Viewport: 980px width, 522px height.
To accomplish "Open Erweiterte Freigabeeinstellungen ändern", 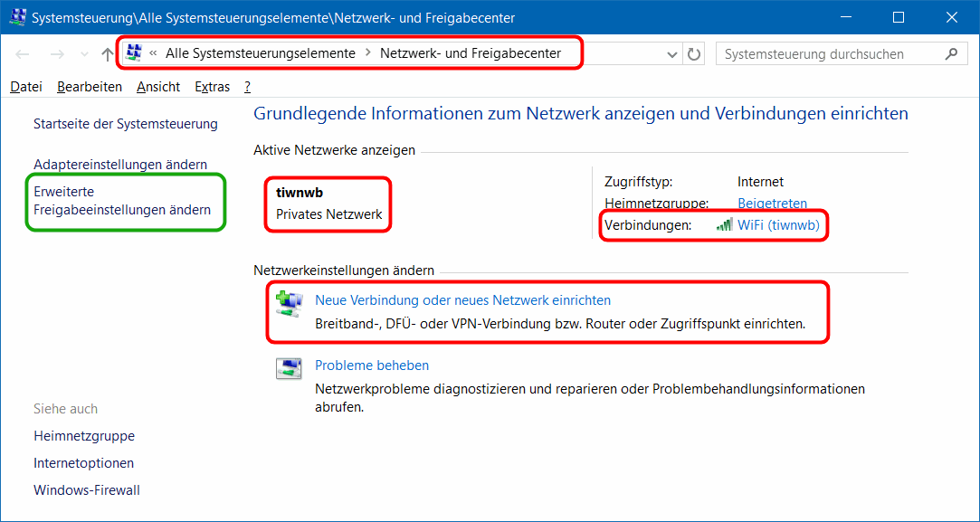I will click(121, 201).
